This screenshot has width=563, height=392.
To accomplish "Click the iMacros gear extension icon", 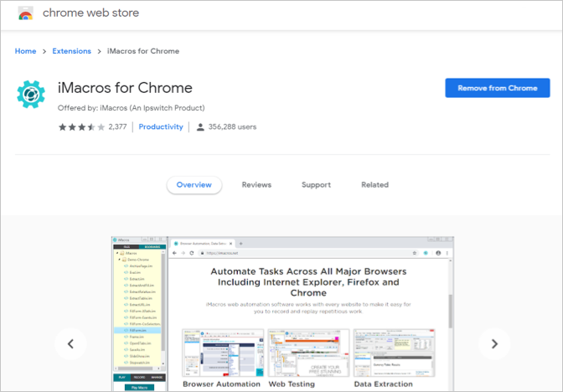I will point(31,95).
